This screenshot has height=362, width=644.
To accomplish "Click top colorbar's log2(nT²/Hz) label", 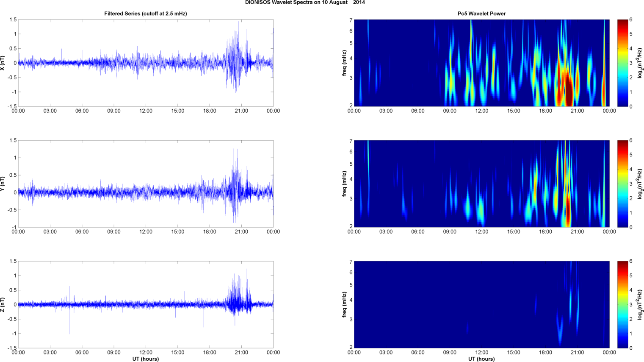I will tap(641, 63).
